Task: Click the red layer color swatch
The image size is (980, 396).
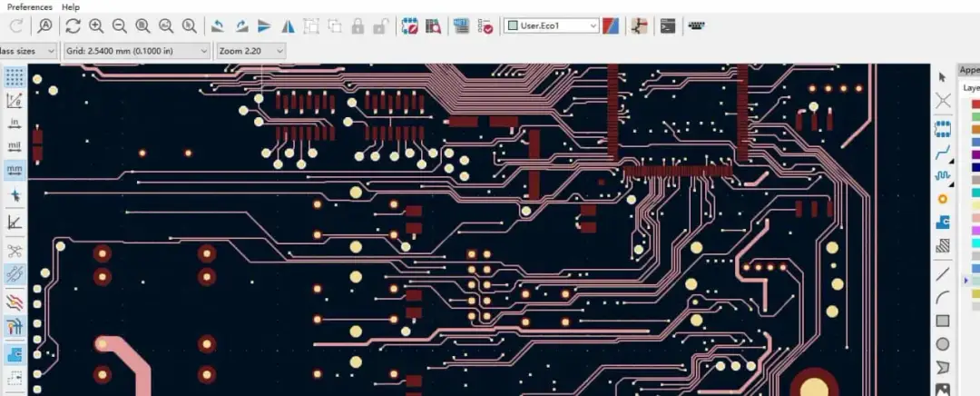Action: [x=975, y=104]
